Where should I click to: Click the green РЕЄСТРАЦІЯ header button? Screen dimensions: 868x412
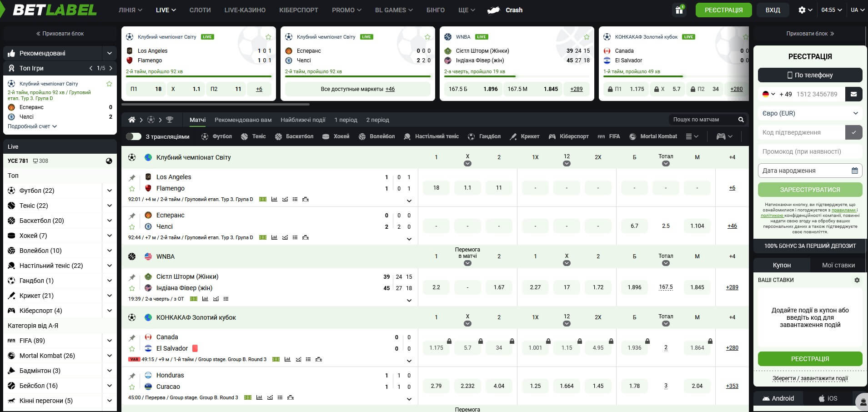(x=724, y=10)
